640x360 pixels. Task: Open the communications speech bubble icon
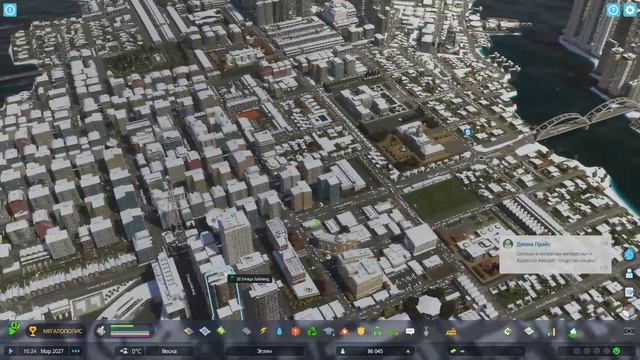coord(410,331)
